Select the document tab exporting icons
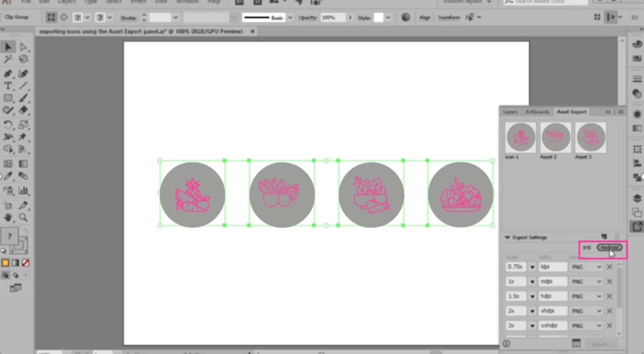This screenshot has height=354, width=644. (141, 31)
